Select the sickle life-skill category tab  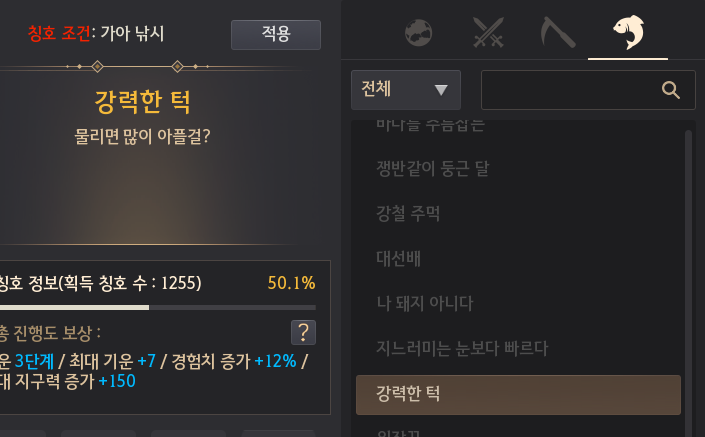tap(558, 32)
